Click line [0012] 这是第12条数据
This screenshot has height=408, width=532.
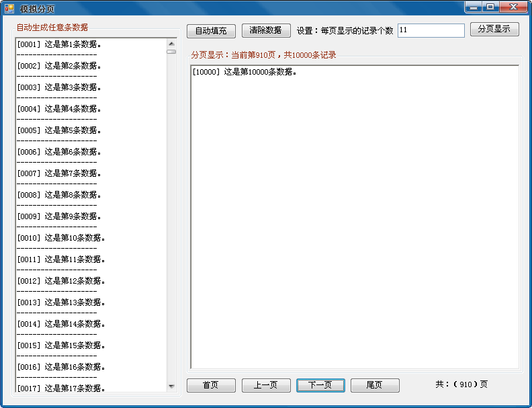pos(61,281)
